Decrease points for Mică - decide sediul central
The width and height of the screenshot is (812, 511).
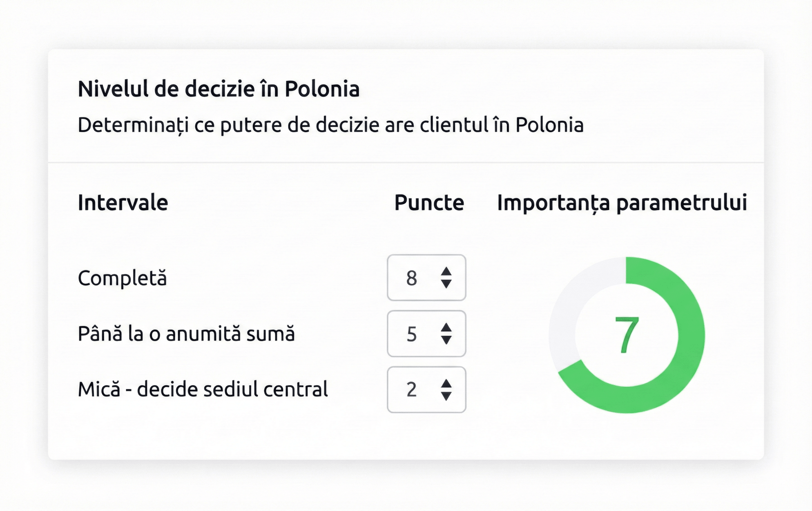click(446, 396)
